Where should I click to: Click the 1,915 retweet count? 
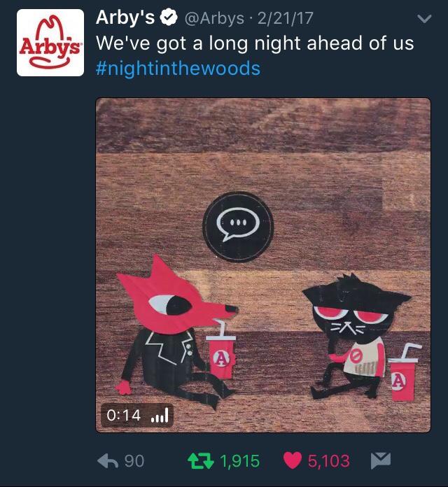coord(240,461)
